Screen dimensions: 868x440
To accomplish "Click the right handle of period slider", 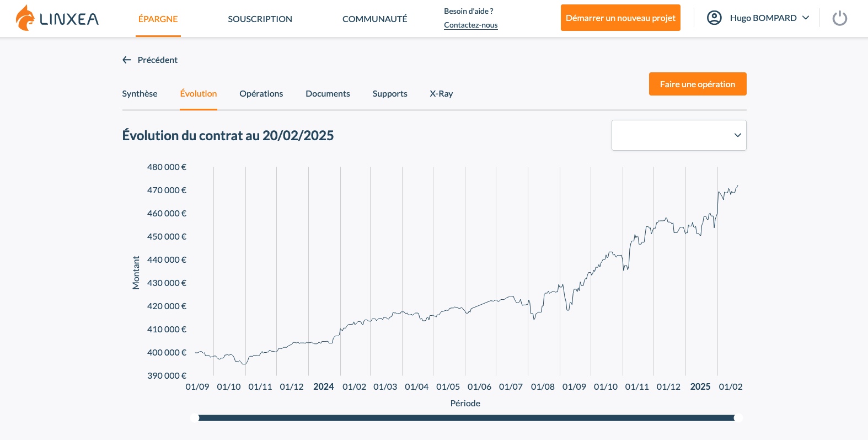I will pos(738,418).
